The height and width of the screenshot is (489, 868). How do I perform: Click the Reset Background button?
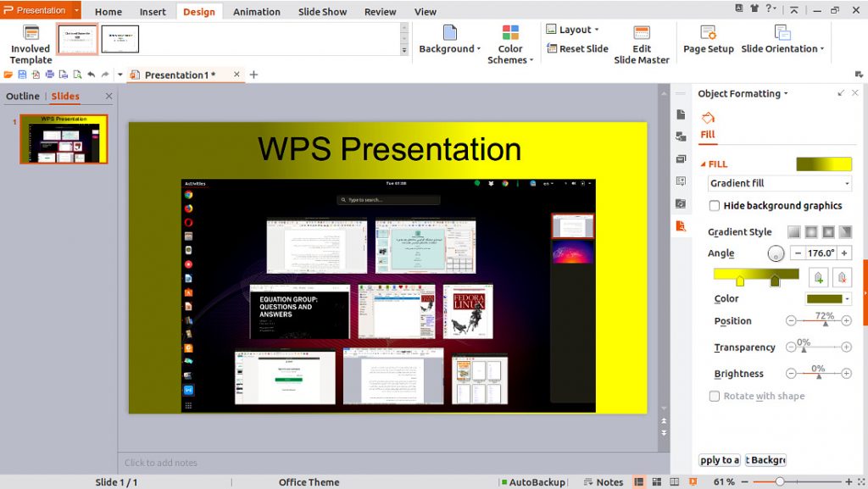tap(765, 460)
